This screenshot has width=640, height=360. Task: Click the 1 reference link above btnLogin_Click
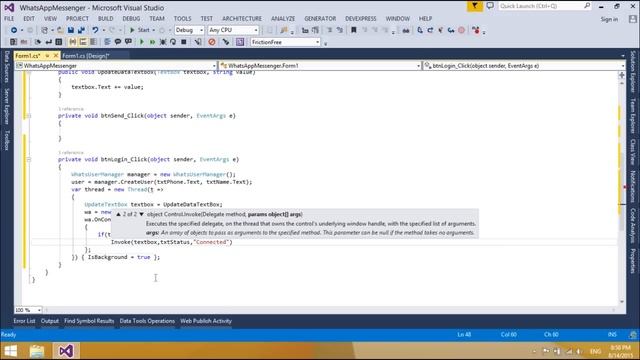coord(71,153)
